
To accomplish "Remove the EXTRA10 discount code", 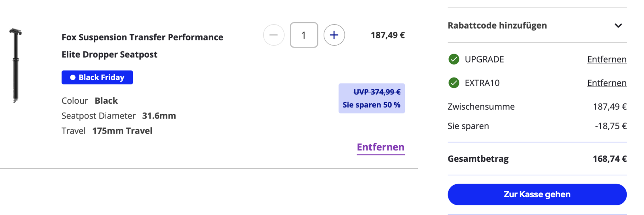I will (x=607, y=83).
